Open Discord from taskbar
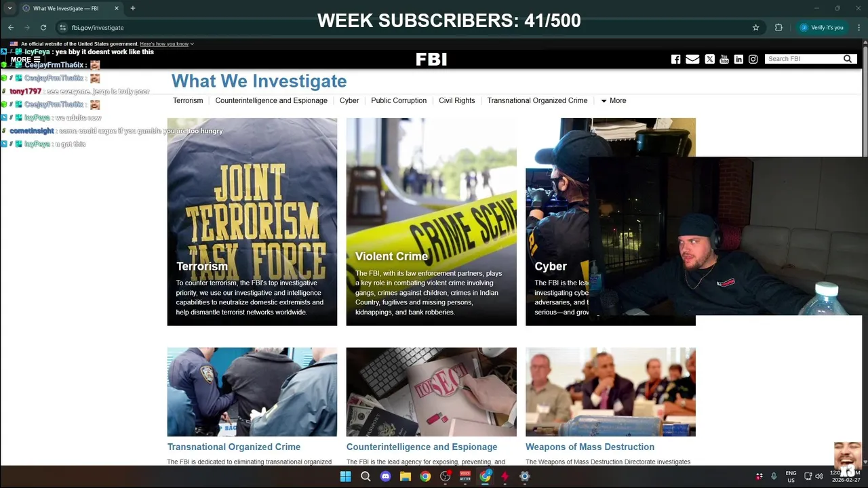This screenshot has height=488, width=868. pyautogui.click(x=385, y=476)
